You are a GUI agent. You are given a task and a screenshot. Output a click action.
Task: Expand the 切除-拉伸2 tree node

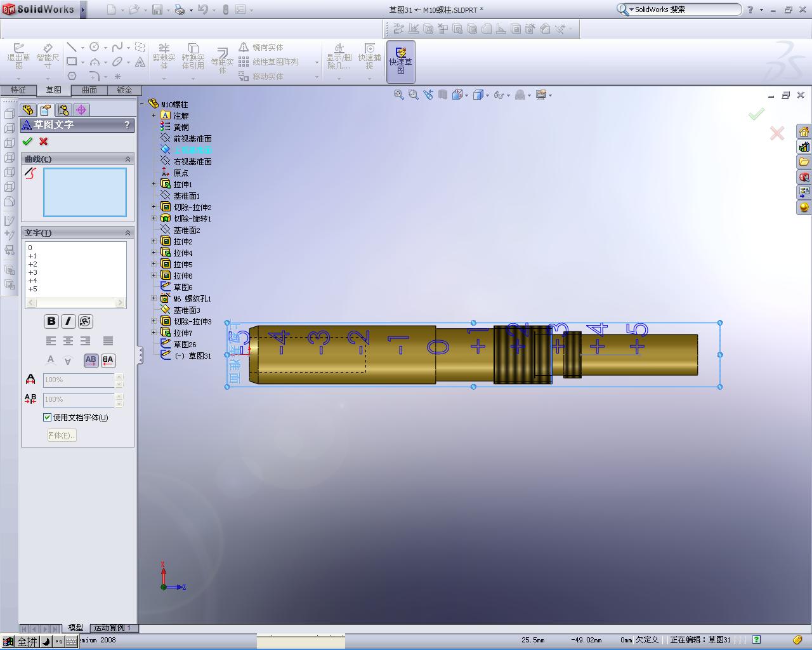click(x=154, y=207)
